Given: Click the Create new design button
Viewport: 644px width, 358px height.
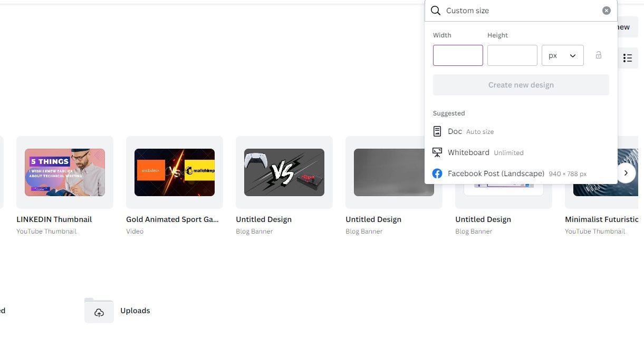Looking at the screenshot, I should (521, 84).
